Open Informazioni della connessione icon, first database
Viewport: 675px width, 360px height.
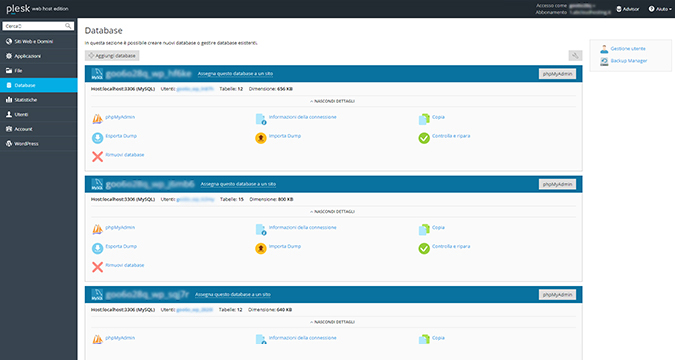[261, 119]
